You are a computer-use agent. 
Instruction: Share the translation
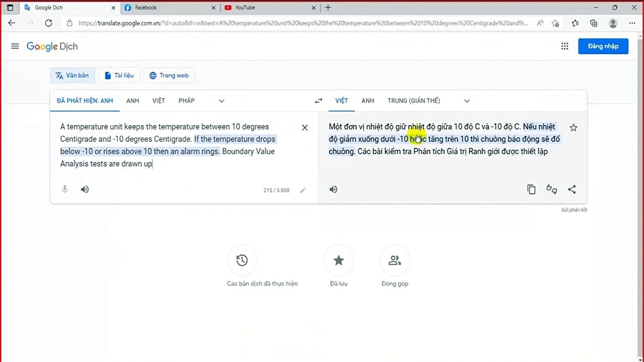572,190
